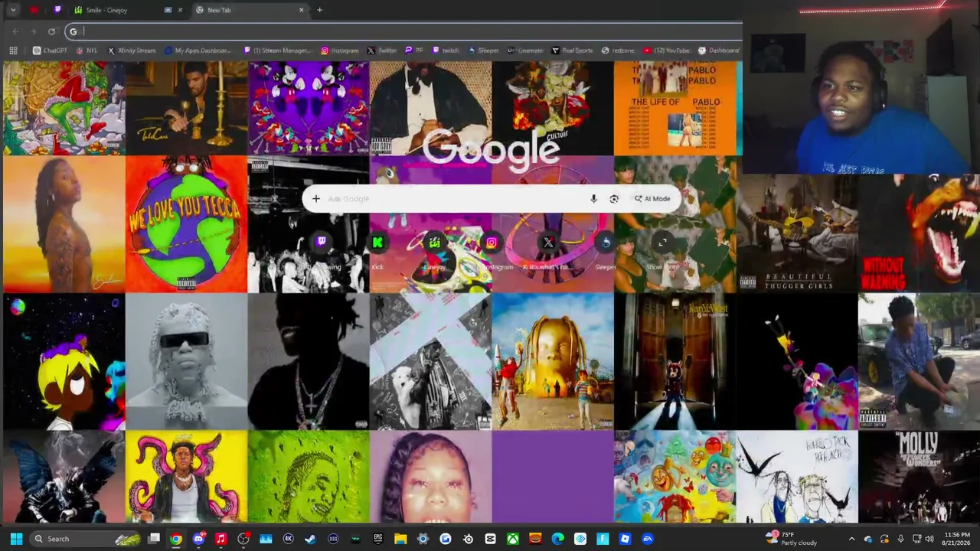Open Google Chrome from the taskbar
This screenshot has width=980, height=551.
[176, 539]
